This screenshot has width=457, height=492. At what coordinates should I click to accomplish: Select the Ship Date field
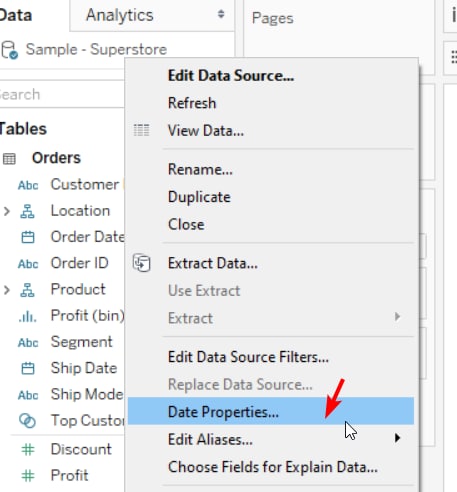pyautogui.click(x=84, y=368)
